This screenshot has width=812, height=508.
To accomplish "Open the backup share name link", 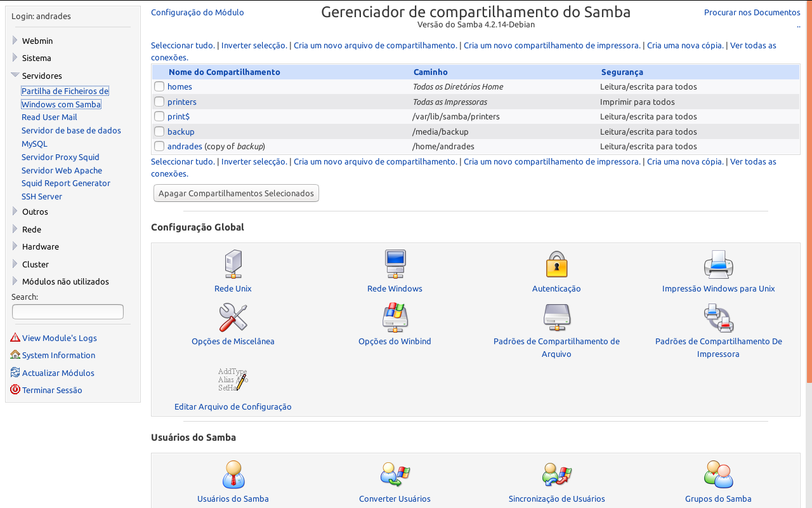I will tap(181, 131).
